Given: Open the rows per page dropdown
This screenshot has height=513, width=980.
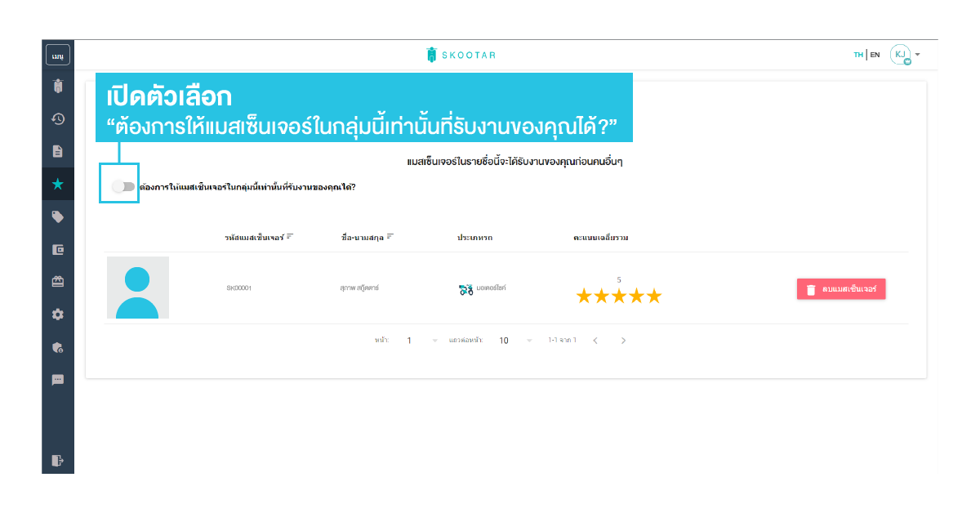Looking at the screenshot, I should point(529,341).
